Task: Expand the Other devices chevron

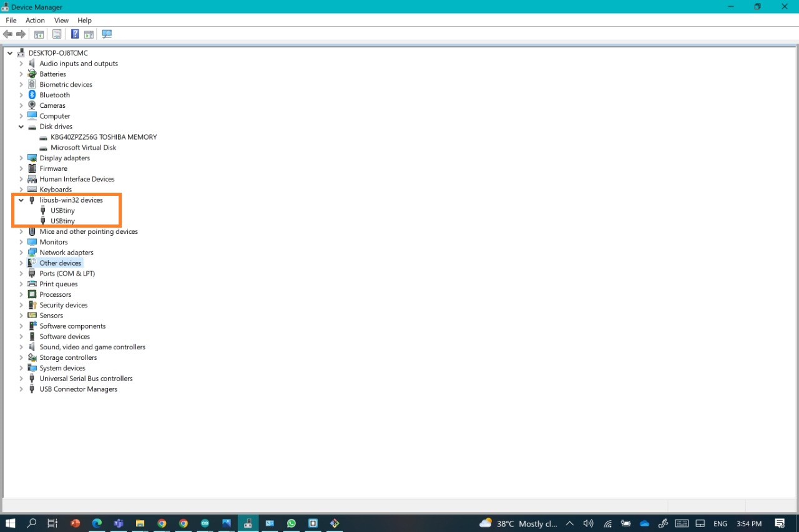Action: [x=21, y=263]
